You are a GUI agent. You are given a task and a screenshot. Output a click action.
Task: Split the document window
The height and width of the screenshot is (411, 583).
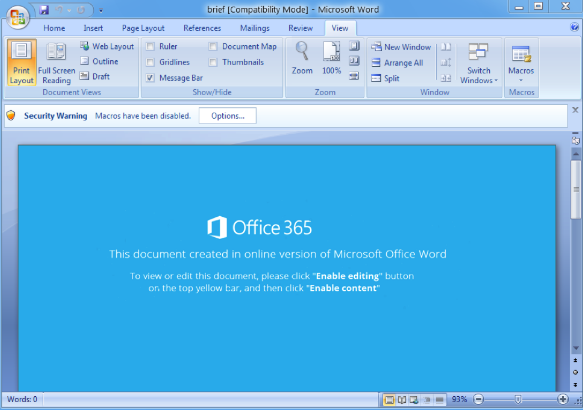(x=385, y=78)
